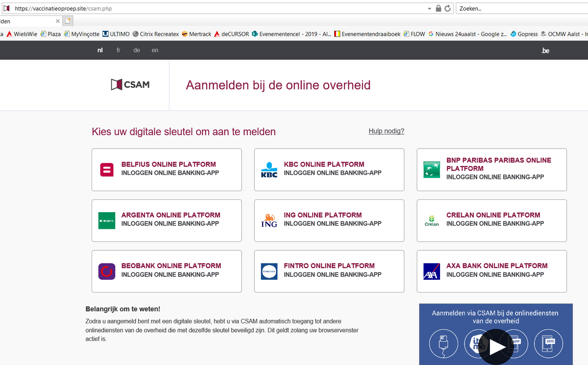Image resolution: width=588 pixels, height=365 pixels.
Task: Open the Evenementendraaiboek bookmark
Action: (x=367, y=34)
